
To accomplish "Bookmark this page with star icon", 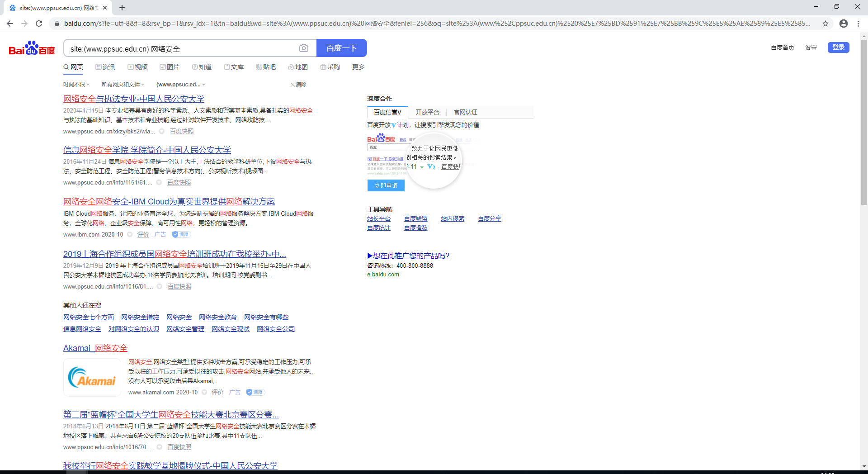I will click(826, 24).
